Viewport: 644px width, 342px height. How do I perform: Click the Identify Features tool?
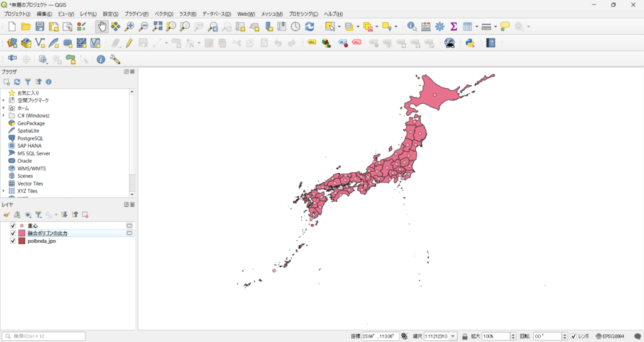[411, 26]
